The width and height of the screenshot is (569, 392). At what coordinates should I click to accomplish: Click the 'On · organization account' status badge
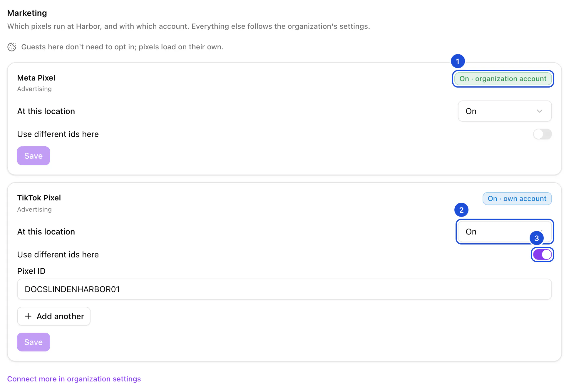(503, 79)
